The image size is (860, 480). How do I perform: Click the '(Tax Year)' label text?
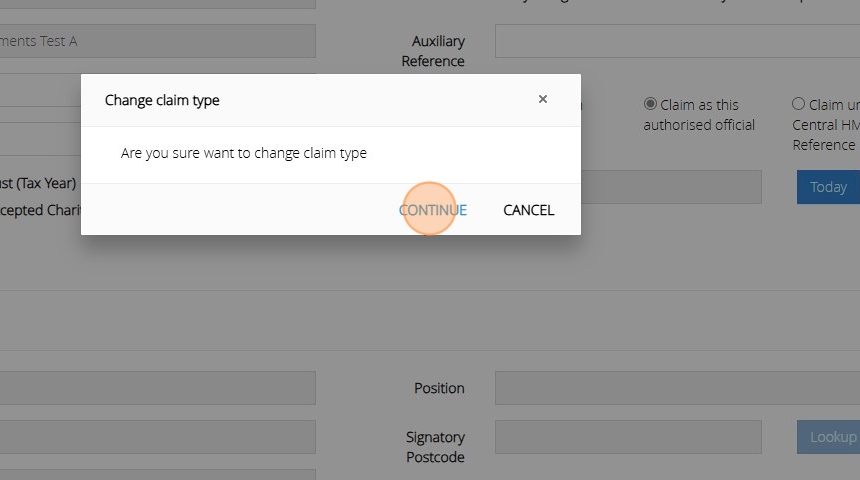[40, 184]
